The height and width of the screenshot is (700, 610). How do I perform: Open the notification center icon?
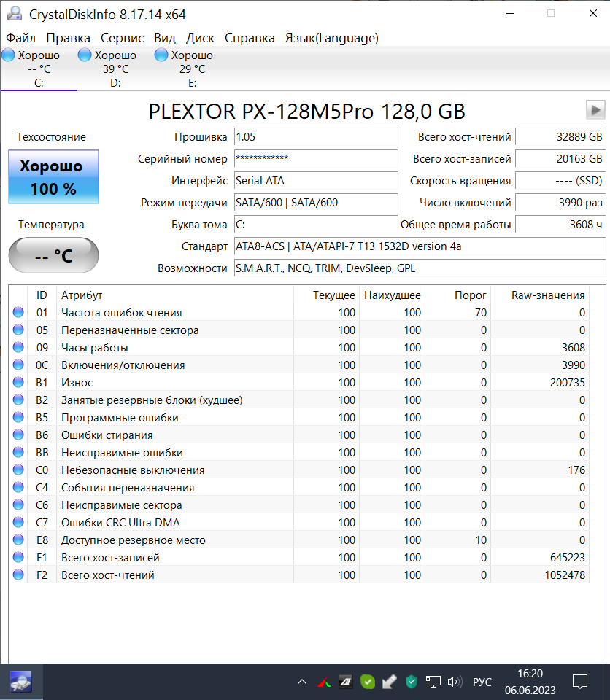coord(580,682)
